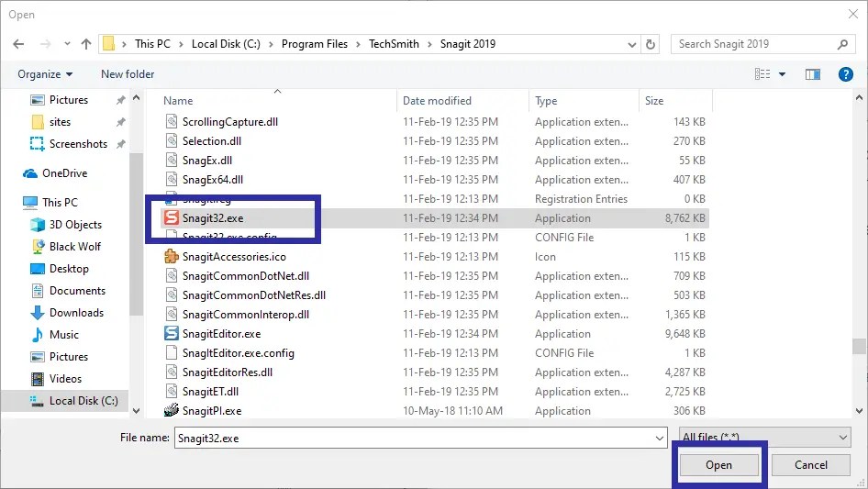Screen dimensions: 868x489
Task: Click the Up to parent folder arrow
Action: pyautogui.click(x=86, y=44)
